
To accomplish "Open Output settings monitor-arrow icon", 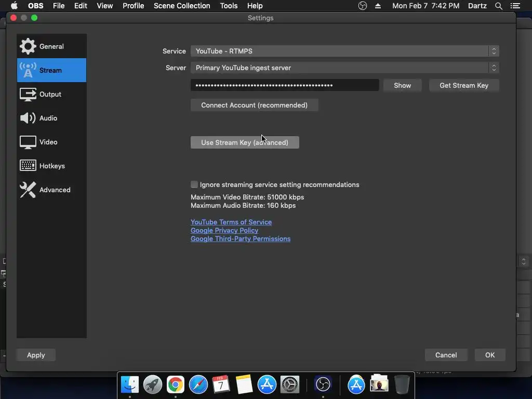I will pyautogui.click(x=28, y=95).
